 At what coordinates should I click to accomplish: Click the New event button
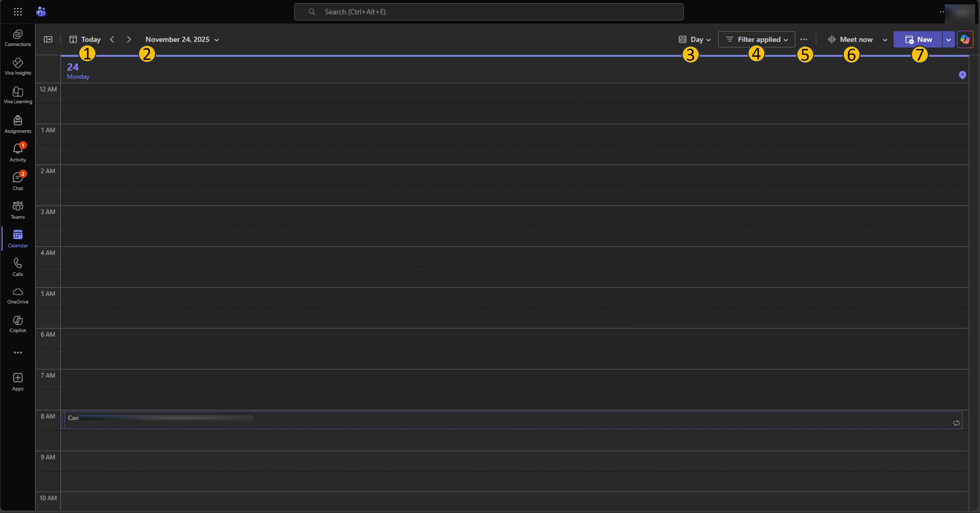pyautogui.click(x=918, y=39)
